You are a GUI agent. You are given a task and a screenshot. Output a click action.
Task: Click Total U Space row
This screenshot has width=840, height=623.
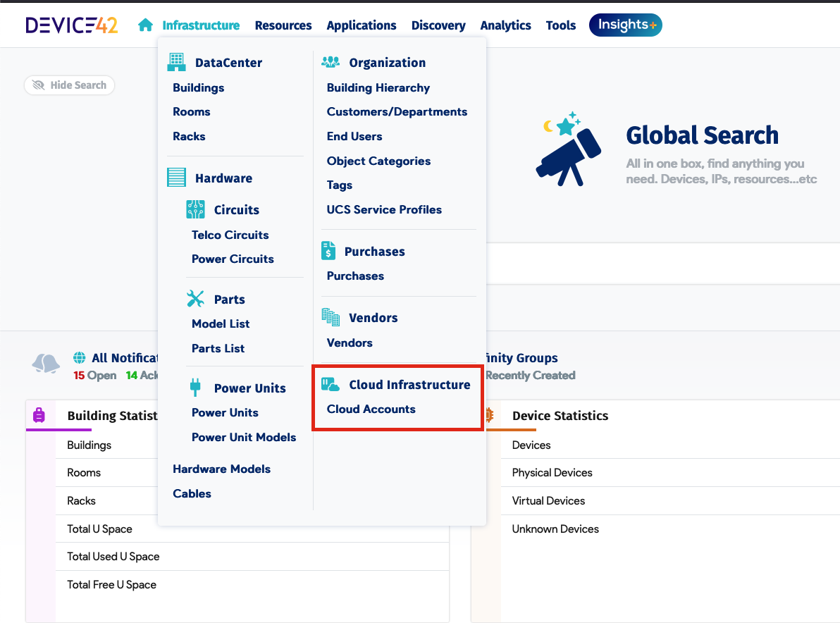[252, 529]
